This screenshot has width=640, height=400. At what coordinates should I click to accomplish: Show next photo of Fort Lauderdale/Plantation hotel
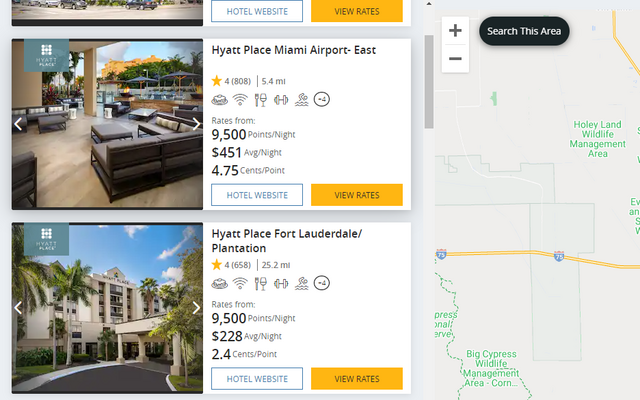(x=196, y=307)
